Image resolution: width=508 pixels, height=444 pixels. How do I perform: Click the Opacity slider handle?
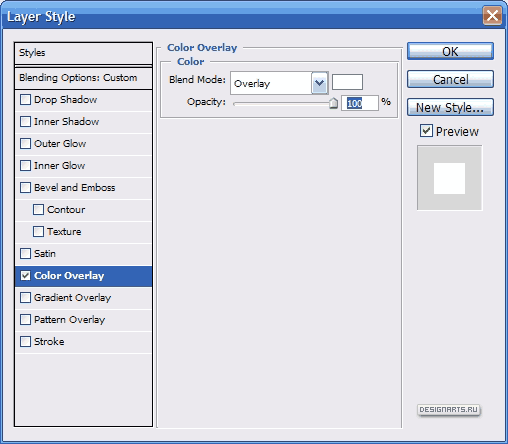click(x=333, y=103)
